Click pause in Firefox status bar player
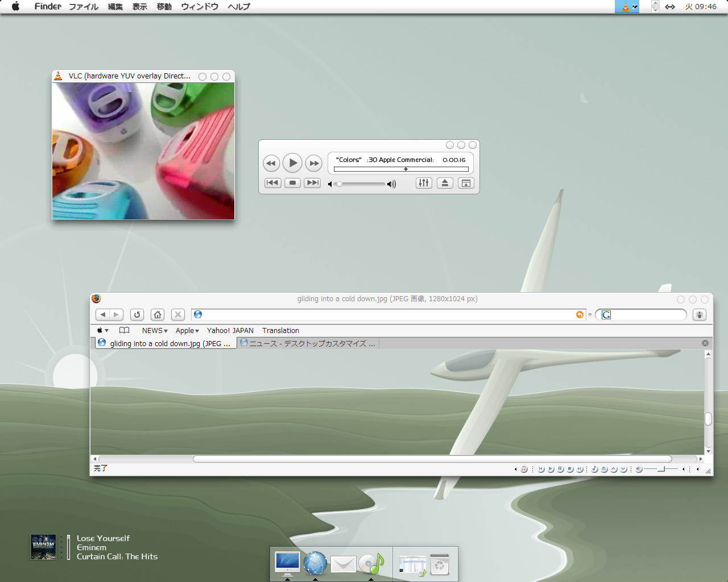The height and width of the screenshot is (582, 728). pyautogui.click(x=560, y=469)
